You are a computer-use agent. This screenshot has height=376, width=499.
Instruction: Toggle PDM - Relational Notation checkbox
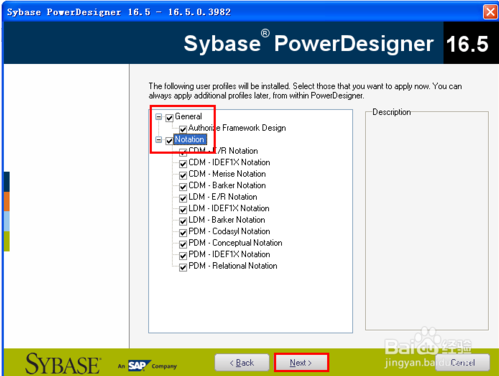click(183, 267)
